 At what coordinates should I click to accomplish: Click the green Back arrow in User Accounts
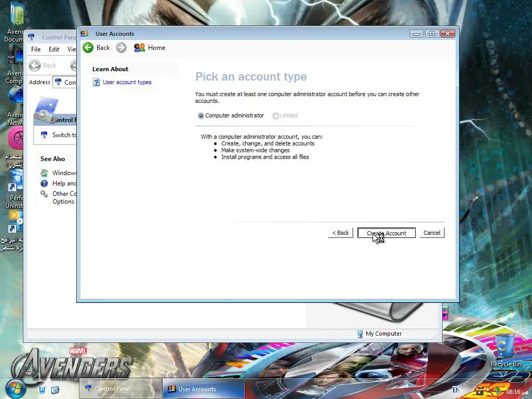88,47
